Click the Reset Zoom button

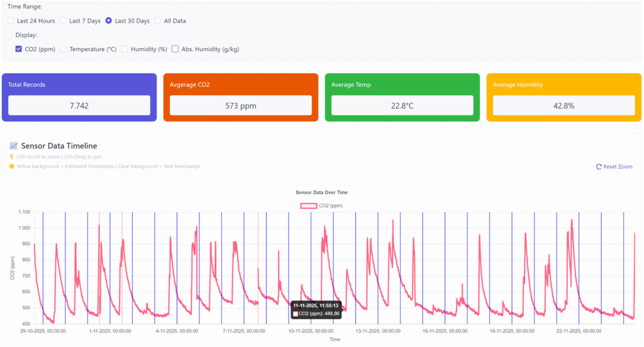click(x=614, y=167)
